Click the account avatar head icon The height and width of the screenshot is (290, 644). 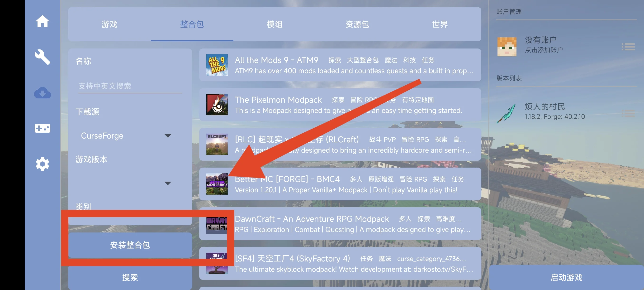tap(507, 47)
